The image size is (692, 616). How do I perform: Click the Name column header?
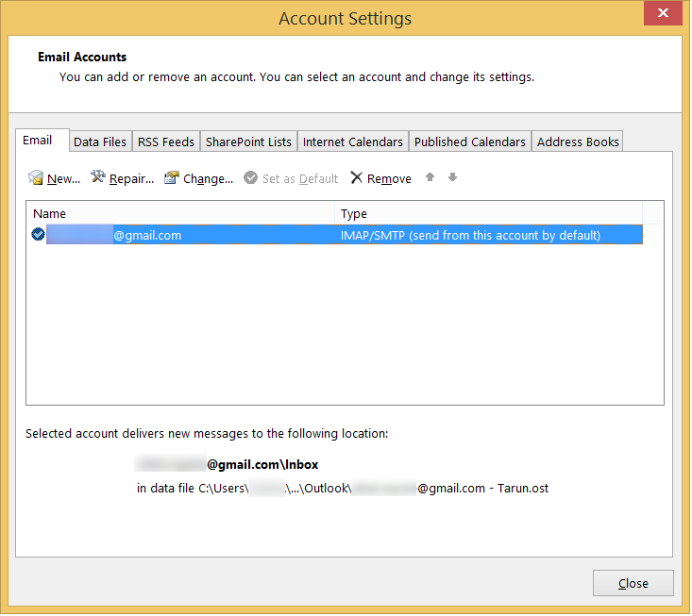coord(180,214)
